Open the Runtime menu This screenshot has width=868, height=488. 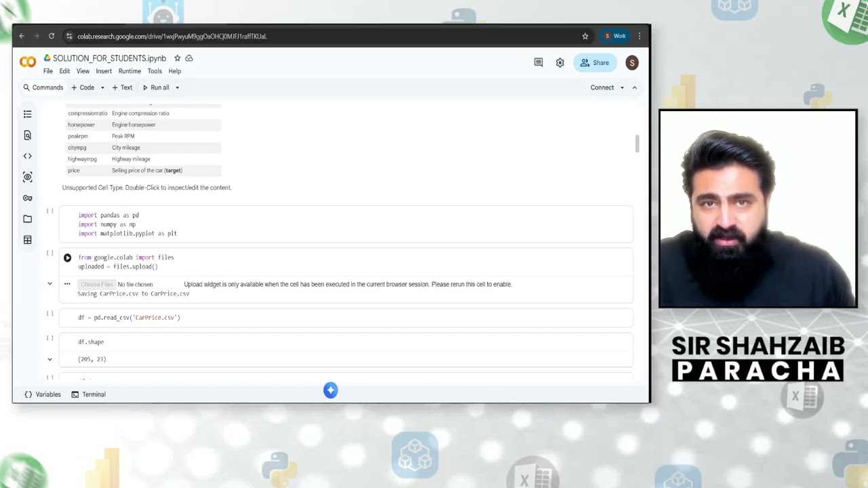tap(130, 71)
